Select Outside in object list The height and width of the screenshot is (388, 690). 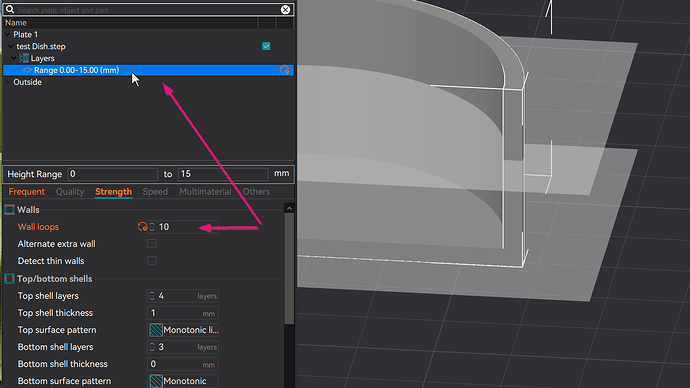pyautogui.click(x=27, y=82)
